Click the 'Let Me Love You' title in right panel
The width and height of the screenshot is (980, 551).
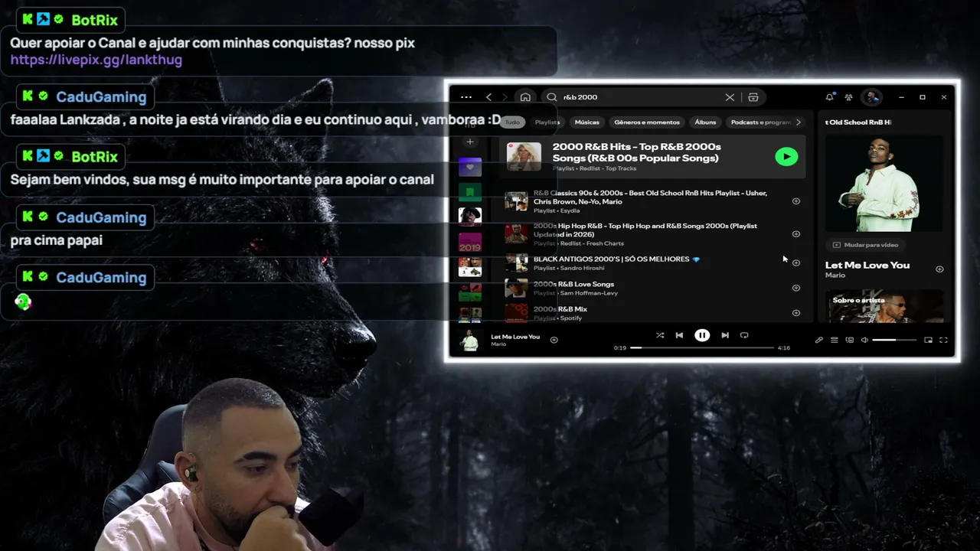[x=867, y=265]
